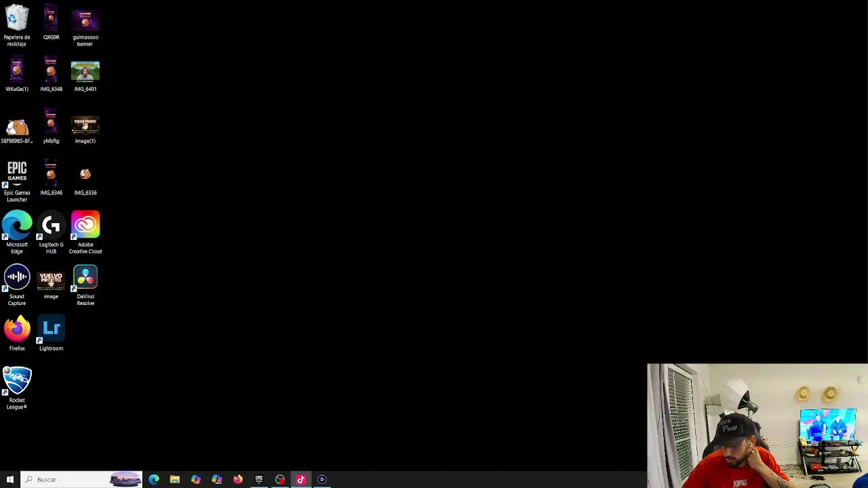868x488 pixels.
Task: Open the Papelera de reciclaje desktop icon
Action: [17, 25]
